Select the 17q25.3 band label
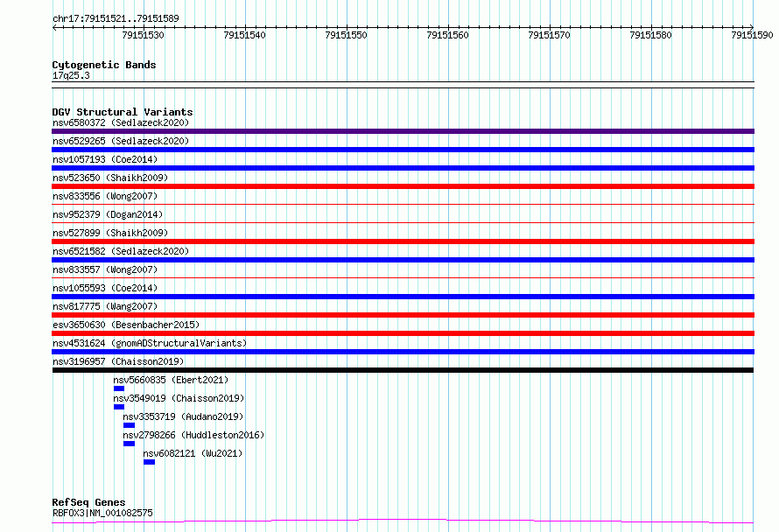The width and height of the screenshot is (779, 532). tap(71, 75)
